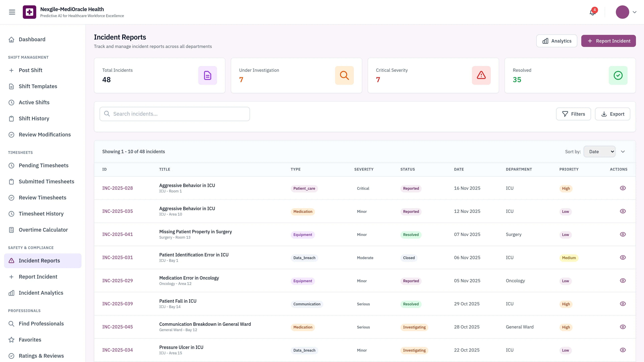Click the Incident Analytics chart icon
The width and height of the screenshot is (644, 362).
pos(12,293)
